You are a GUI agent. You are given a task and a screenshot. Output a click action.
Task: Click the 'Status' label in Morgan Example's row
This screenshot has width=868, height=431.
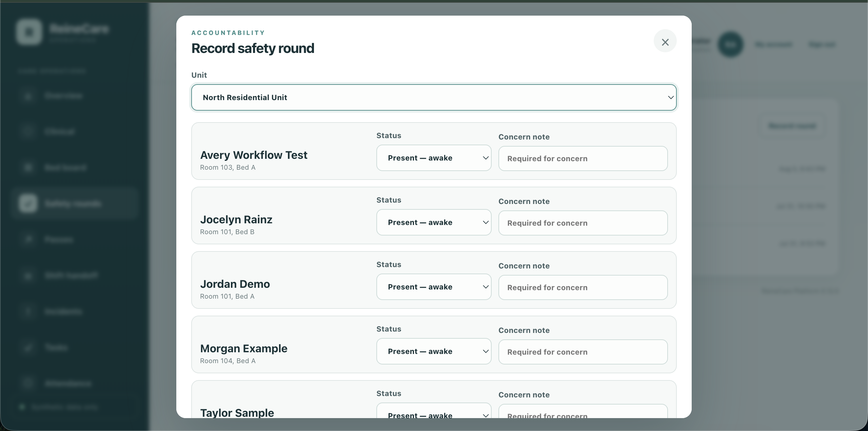click(x=389, y=329)
